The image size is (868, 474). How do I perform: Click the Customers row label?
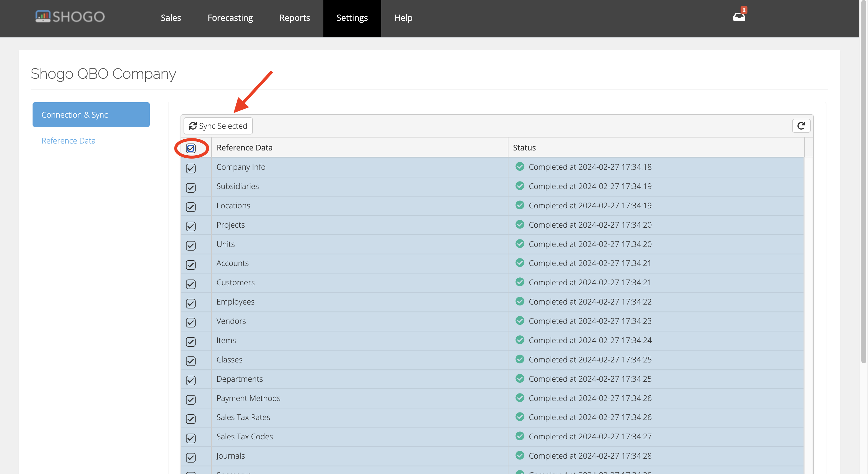[x=235, y=283]
